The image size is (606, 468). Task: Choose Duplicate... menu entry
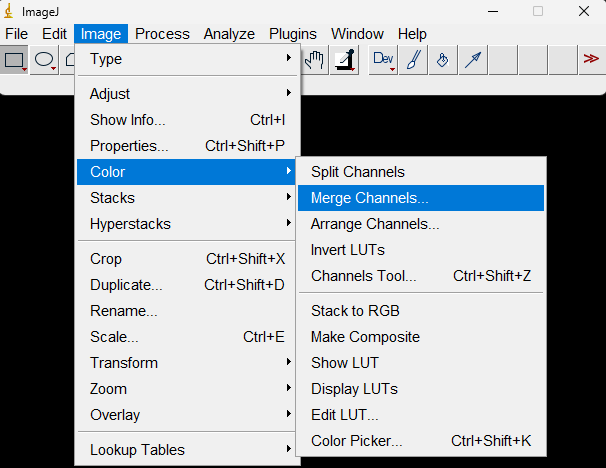[187, 285]
